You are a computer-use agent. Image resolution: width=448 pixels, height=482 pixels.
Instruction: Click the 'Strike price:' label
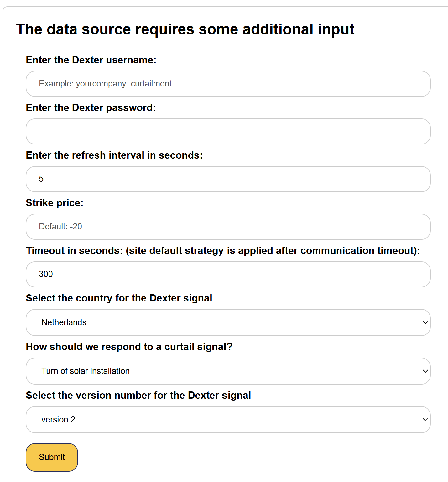pos(55,203)
